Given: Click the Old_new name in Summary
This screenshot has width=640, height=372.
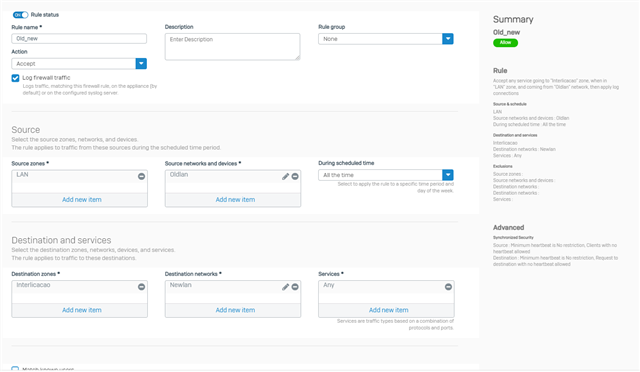Looking at the screenshot, I should (x=507, y=32).
